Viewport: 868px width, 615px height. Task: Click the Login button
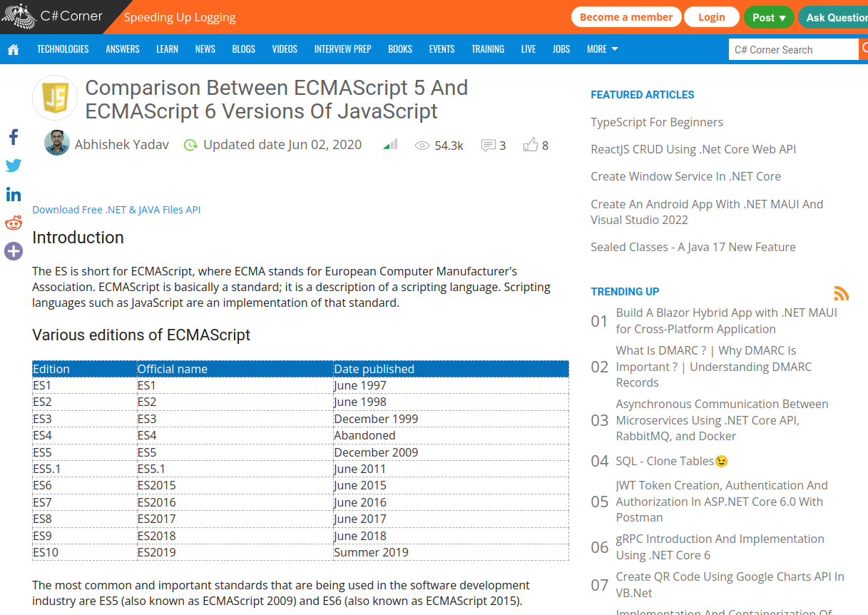click(712, 17)
